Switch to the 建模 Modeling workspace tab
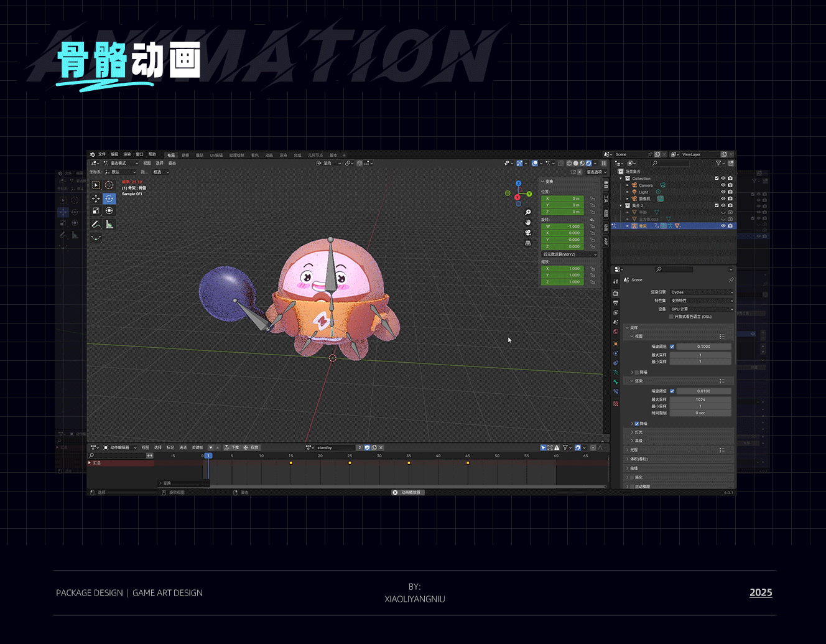This screenshot has height=644, width=826. (x=185, y=156)
